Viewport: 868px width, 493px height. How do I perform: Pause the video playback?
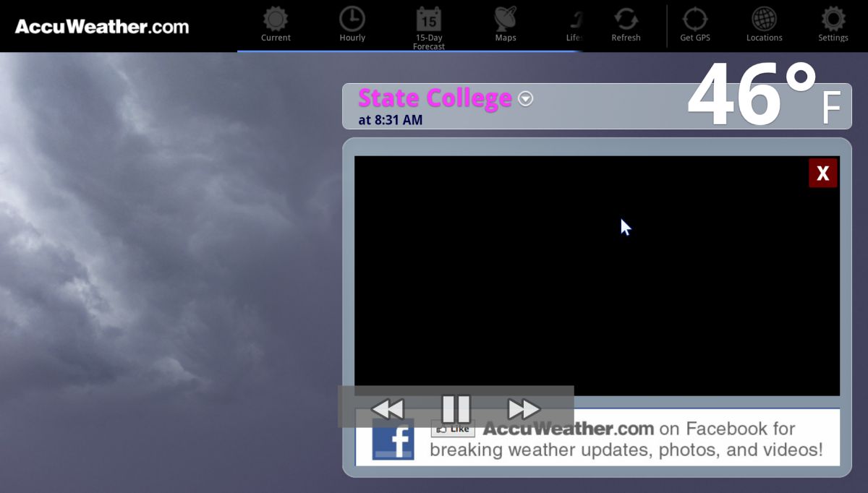456,409
